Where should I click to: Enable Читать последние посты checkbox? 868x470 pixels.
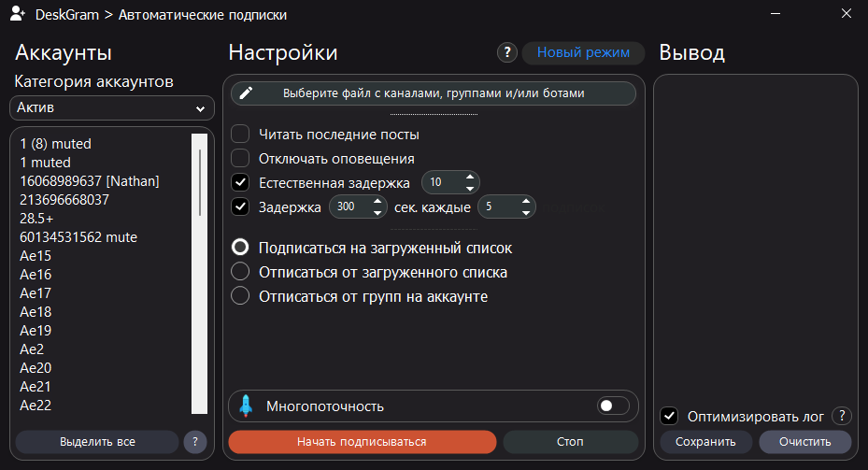pos(240,135)
